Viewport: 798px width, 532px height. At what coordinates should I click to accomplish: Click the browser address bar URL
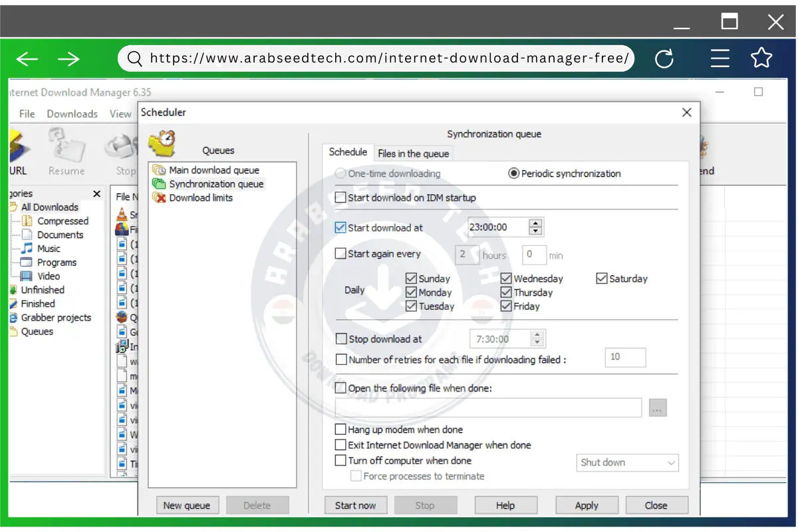click(x=389, y=59)
